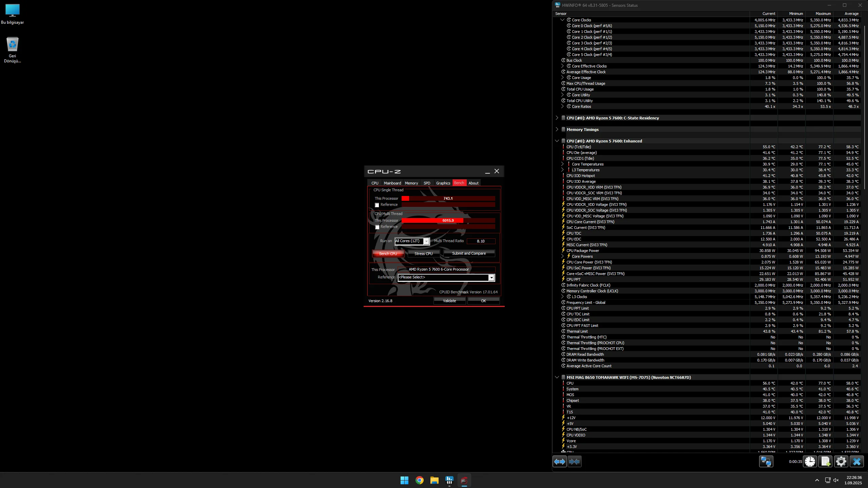
Task: Collapse the Core Clocks tree node
Action: [562, 20]
